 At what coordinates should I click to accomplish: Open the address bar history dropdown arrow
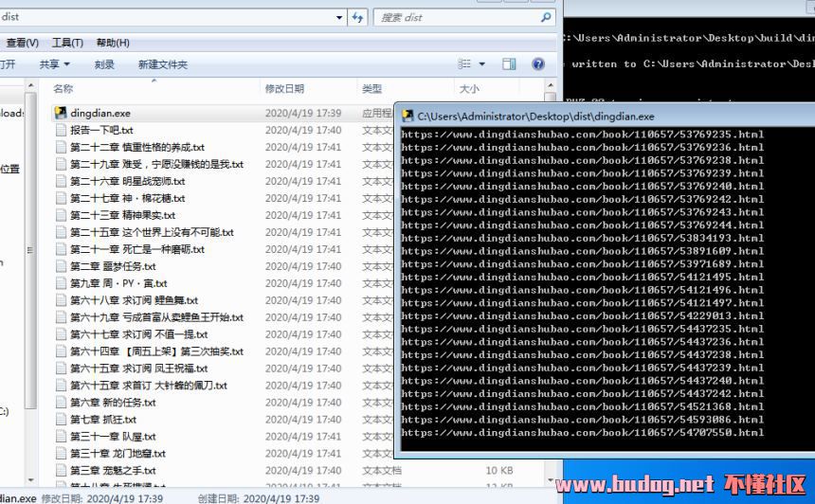(x=339, y=17)
